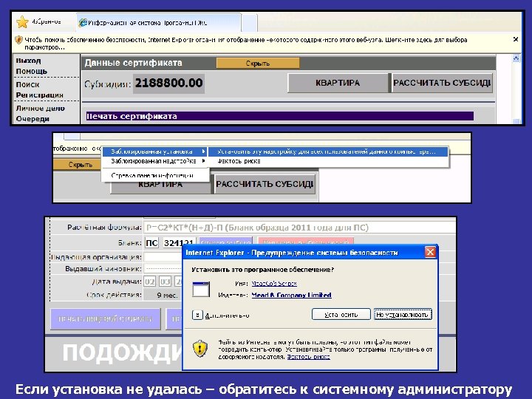Open Очереди in the left sidebar
The width and height of the screenshot is (532, 399).
(33, 119)
